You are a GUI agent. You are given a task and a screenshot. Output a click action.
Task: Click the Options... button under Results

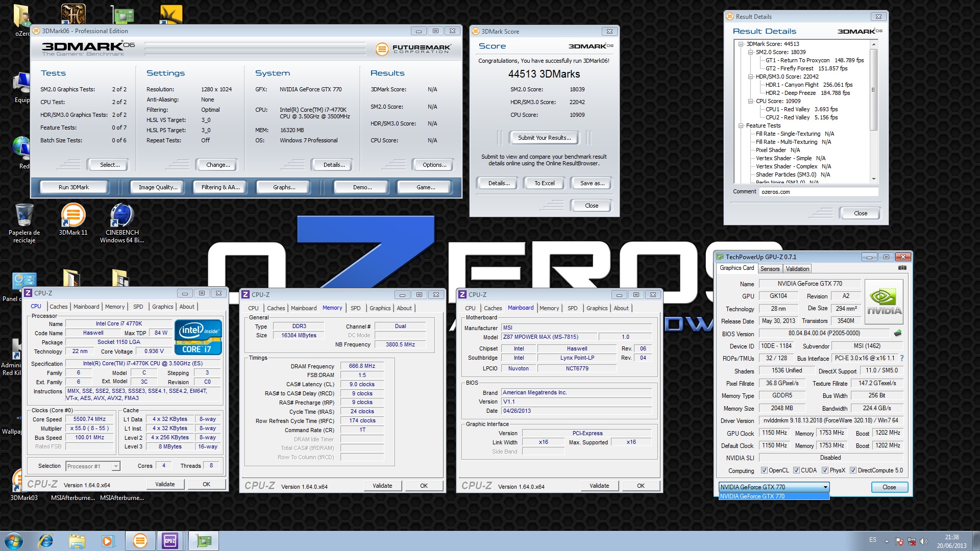pos(434,165)
